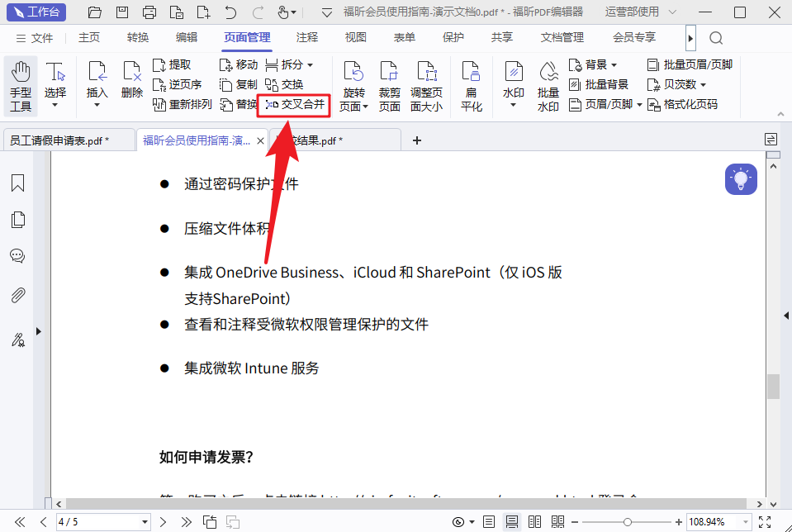Click the Interleave Merge (交叉合并) button

[295, 105]
